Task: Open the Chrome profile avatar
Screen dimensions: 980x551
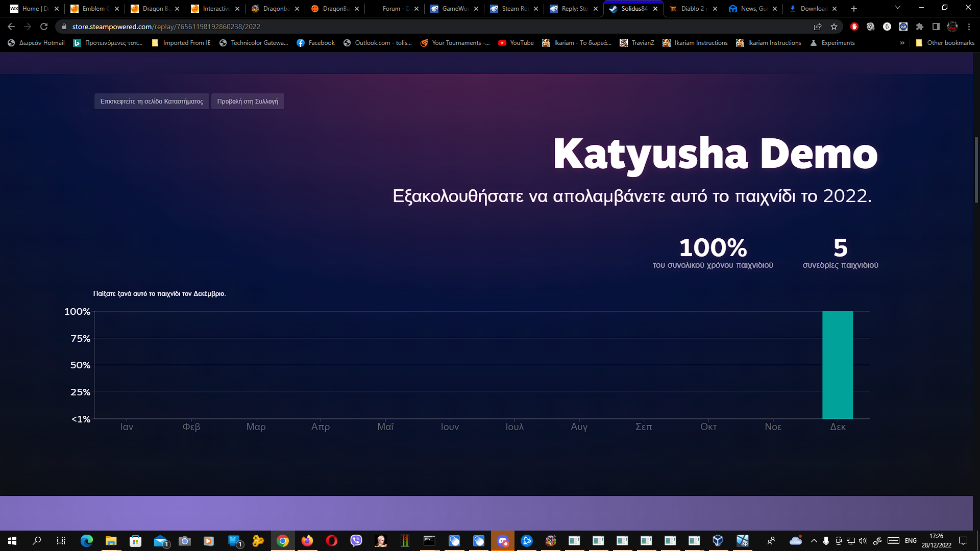Action: (x=952, y=27)
